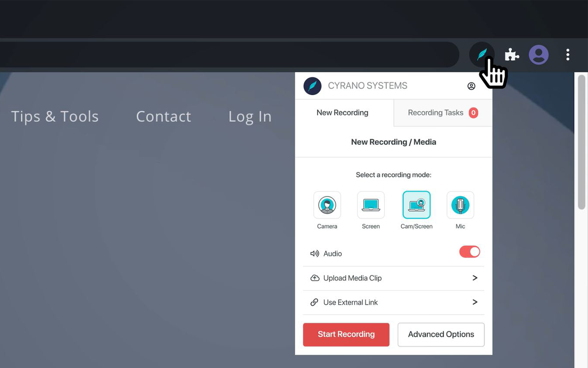This screenshot has height=368, width=588.
Task: Open Log In in site navigation
Action: (x=250, y=117)
